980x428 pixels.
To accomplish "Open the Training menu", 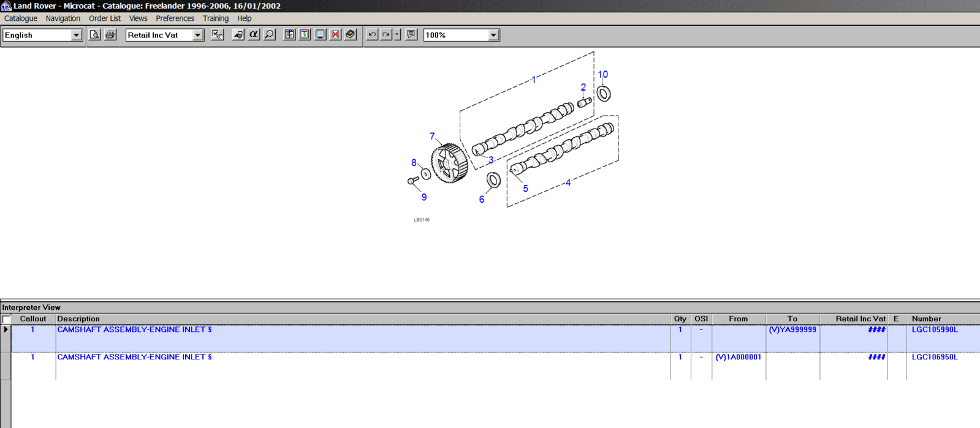I will [x=216, y=18].
